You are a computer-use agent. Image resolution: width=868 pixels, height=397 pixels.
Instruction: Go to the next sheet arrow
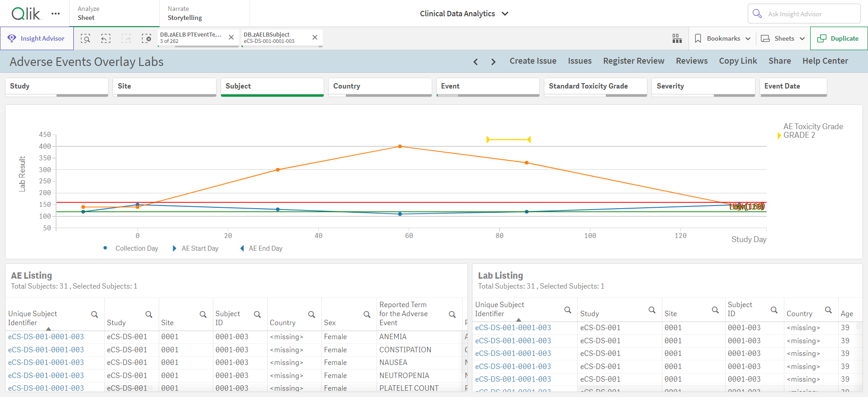(x=493, y=61)
